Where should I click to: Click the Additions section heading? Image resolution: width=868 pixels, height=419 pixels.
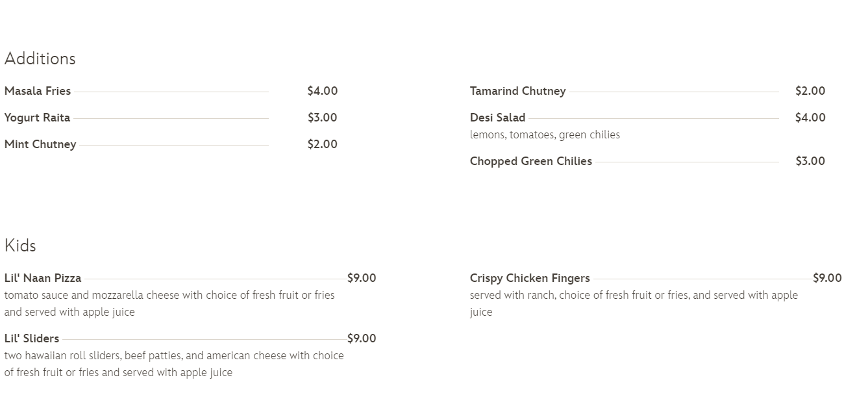[x=40, y=58]
